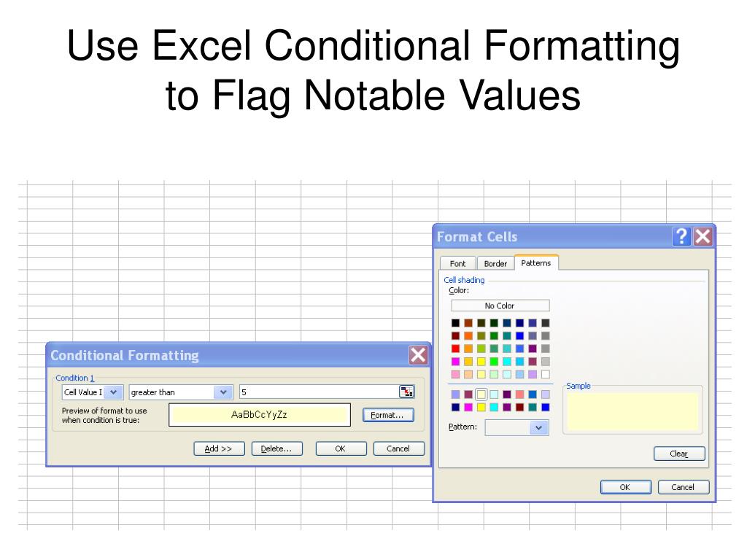The image size is (747, 560).
Task: Select the gold color swatch
Action: coord(468,362)
